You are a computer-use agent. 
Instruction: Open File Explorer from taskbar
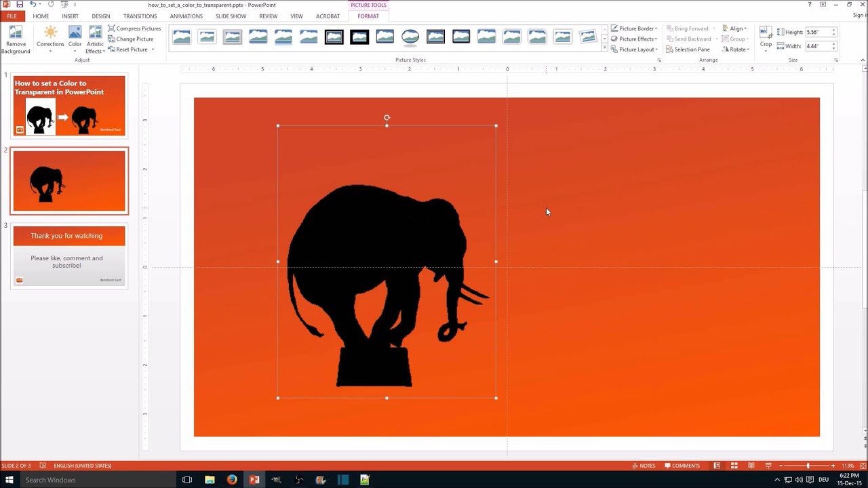(x=210, y=480)
